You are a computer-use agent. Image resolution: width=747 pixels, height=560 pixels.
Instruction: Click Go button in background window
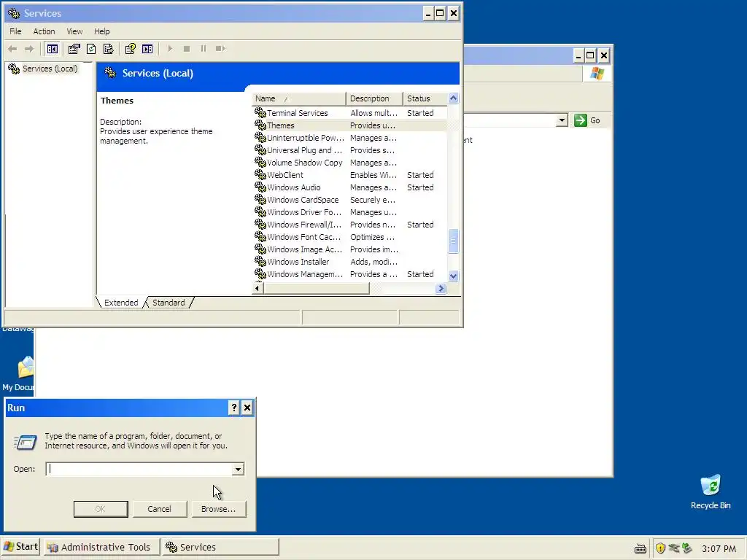coord(587,120)
